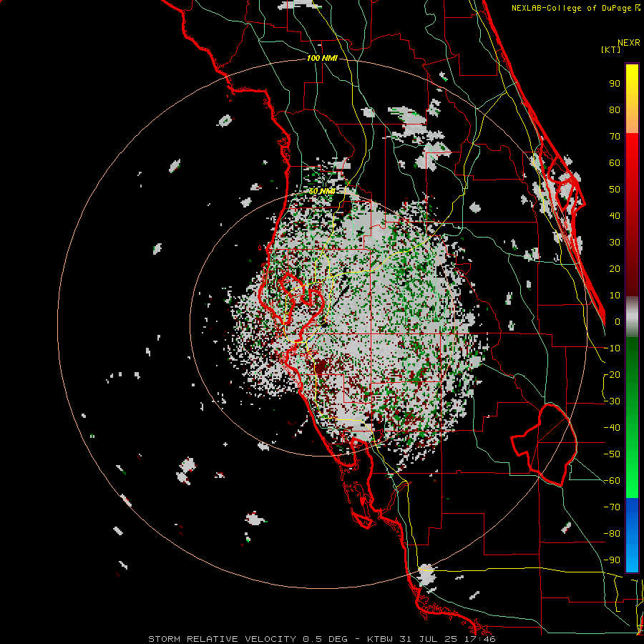The height and width of the screenshot is (644, 644).
Task: Click the Storm Relative Velocity caption at bottom
Action: coord(321,639)
